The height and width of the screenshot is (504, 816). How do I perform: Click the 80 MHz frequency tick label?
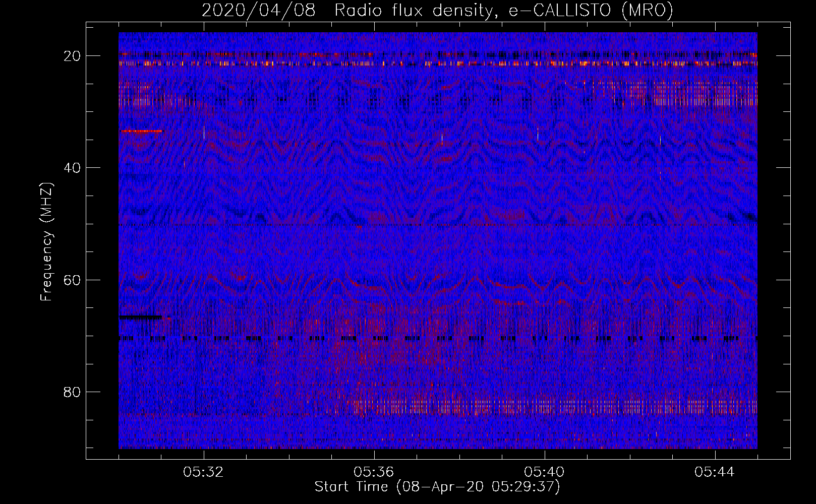(x=73, y=392)
